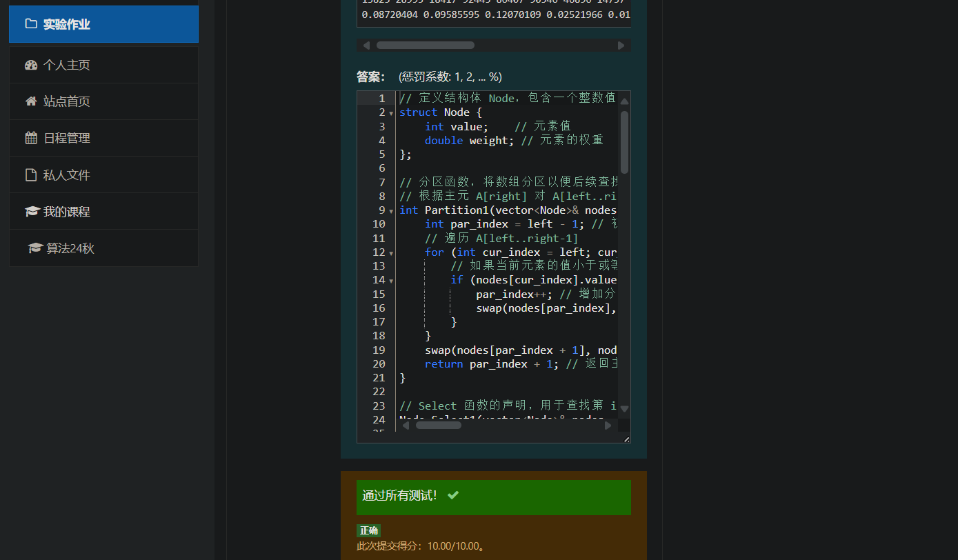Click the folder icon beside 实验作业
The width and height of the screenshot is (958, 560).
(x=30, y=24)
